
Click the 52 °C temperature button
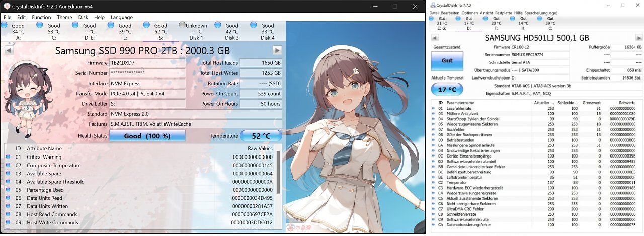(261, 136)
